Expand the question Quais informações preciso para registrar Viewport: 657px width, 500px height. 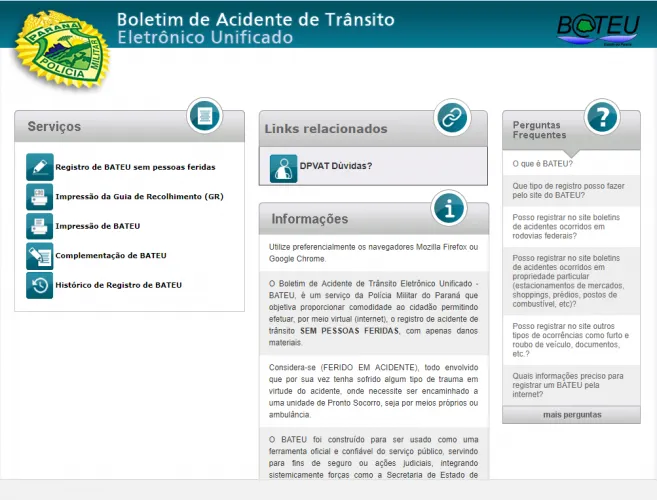tap(572, 385)
